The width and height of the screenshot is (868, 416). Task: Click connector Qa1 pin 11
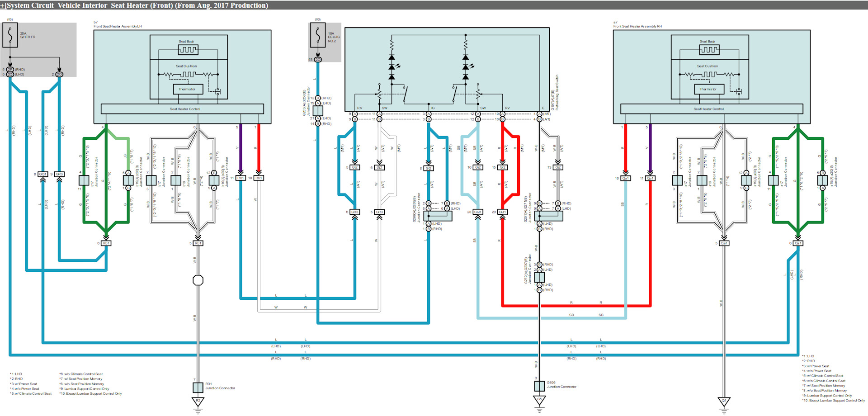pyautogui.click(x=650, y=179)
